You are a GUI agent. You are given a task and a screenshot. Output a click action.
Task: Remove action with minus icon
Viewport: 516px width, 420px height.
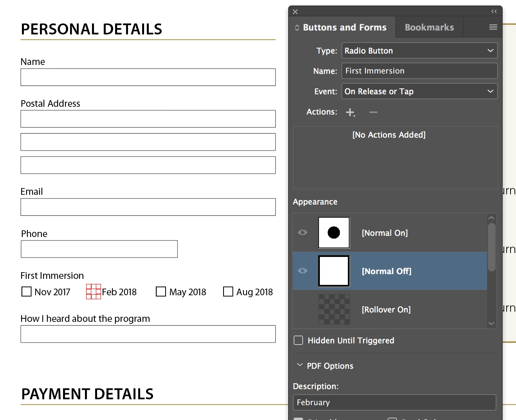click(x=373, y=112)
